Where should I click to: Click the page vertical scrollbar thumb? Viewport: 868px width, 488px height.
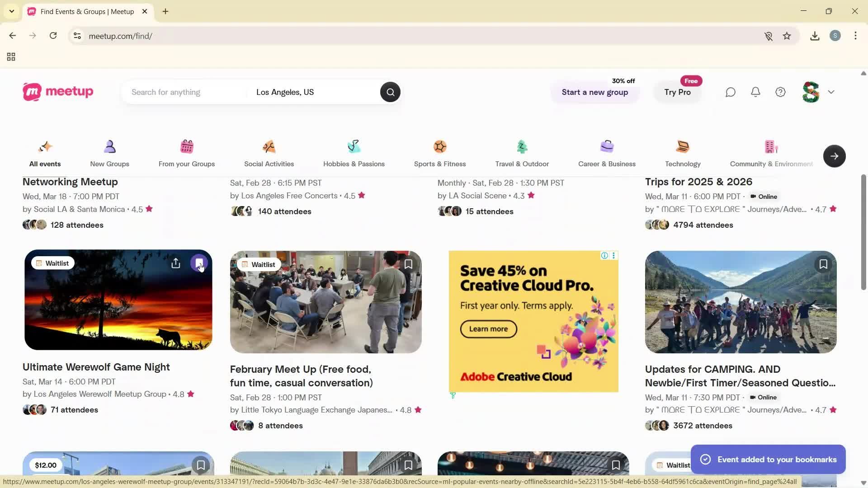click(863, 232)
